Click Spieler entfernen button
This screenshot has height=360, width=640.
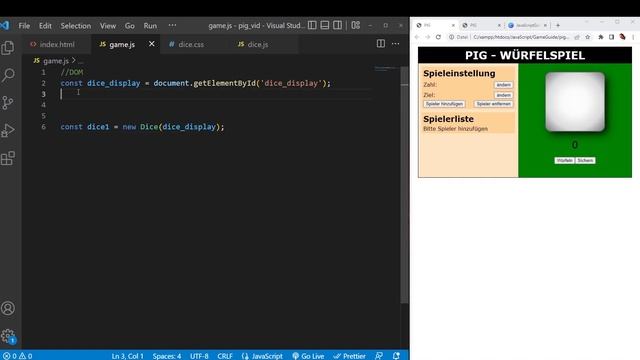tap(493, 104)
